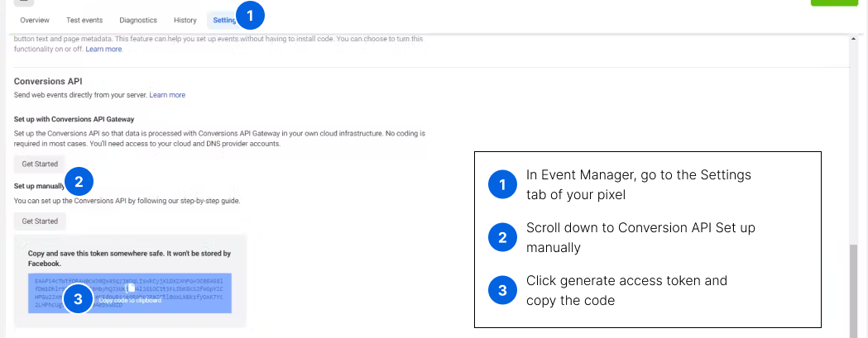Open the Settings tab
Image resolution: width=868 pixels, height=338 pixels.
tap(224, 20)
